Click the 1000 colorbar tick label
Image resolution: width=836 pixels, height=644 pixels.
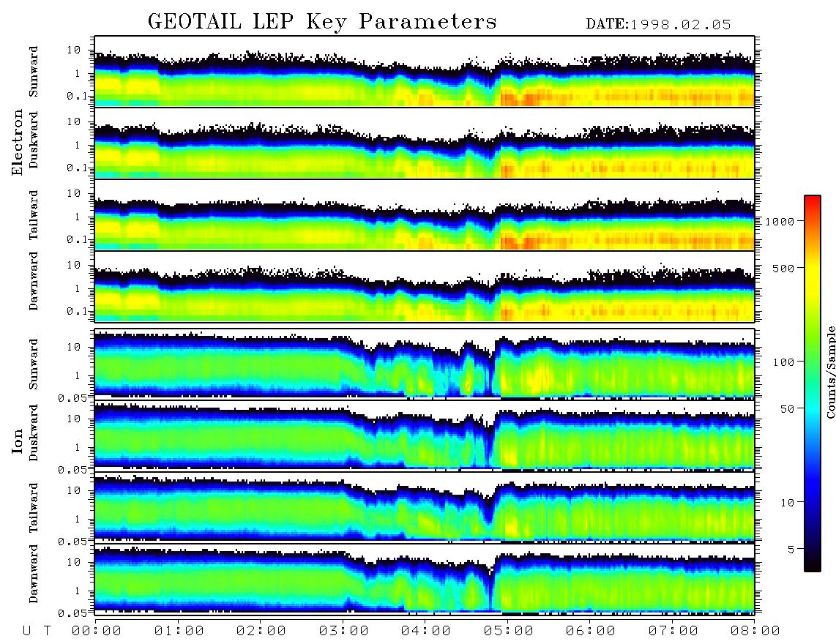pyautogui.click(x=780, y=222)
